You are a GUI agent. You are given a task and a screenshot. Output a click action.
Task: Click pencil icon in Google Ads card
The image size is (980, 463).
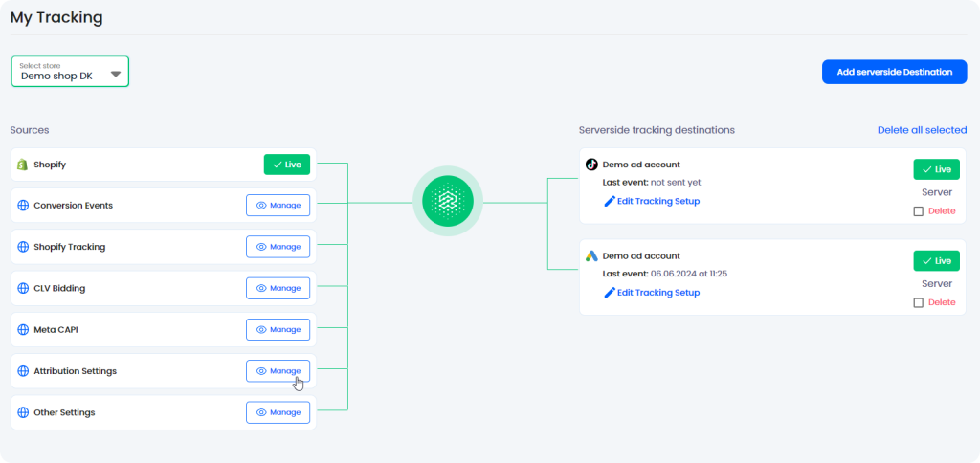pyautogui.click(x=610, y=293)
